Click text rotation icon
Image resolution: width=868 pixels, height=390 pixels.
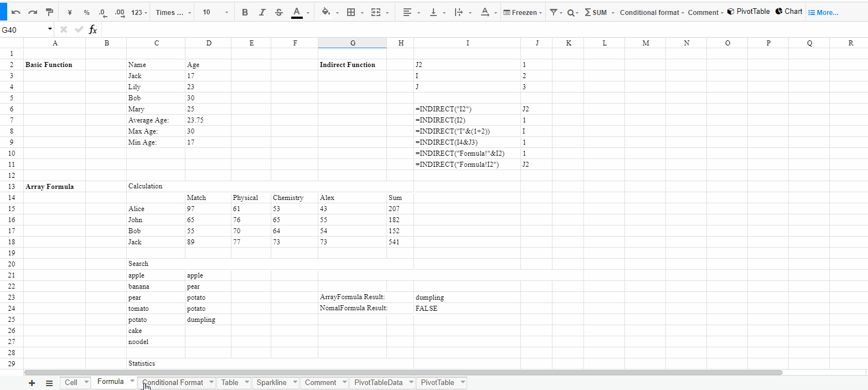click(484, 12)
